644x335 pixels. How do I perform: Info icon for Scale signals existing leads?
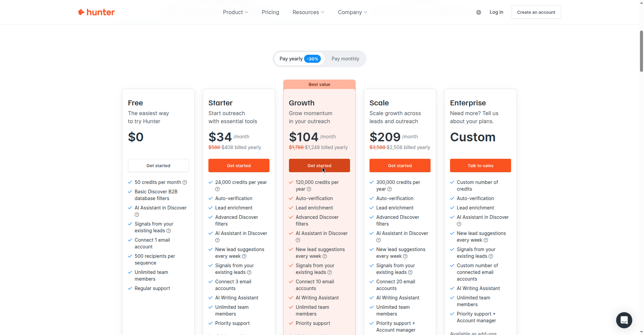pos(410,273)
